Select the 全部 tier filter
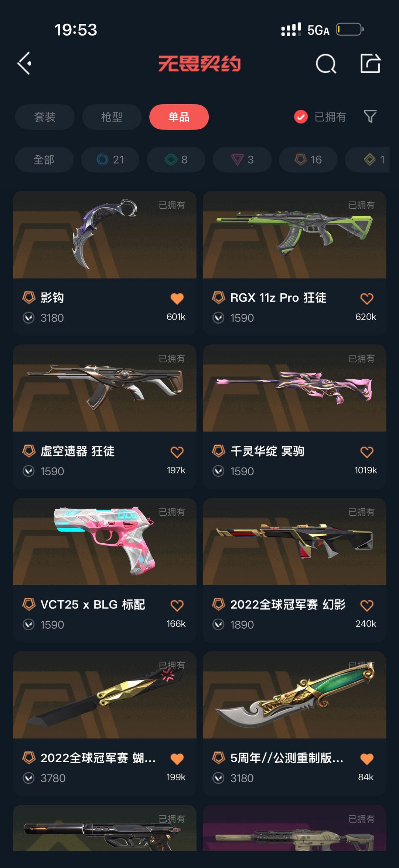Viewport: 399px width, 868px height. pos(44,159)
